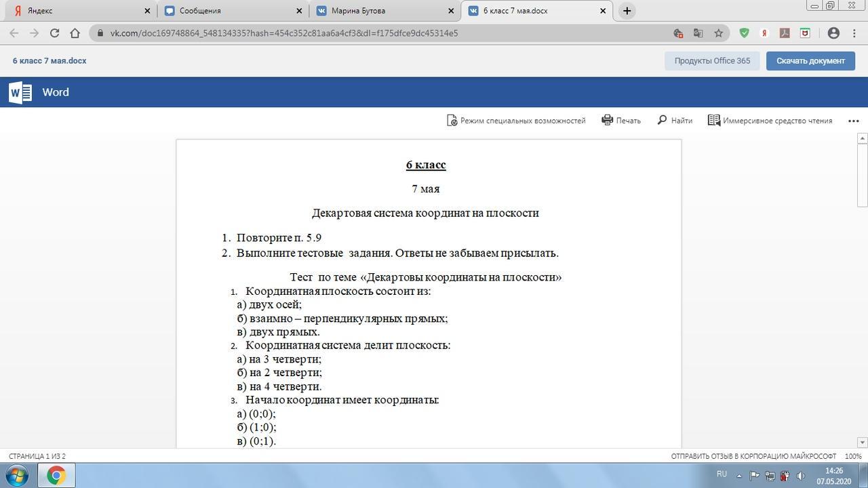Click the 100% zoom level indicator
Screen dimensions: 868x488
point(853,456)
